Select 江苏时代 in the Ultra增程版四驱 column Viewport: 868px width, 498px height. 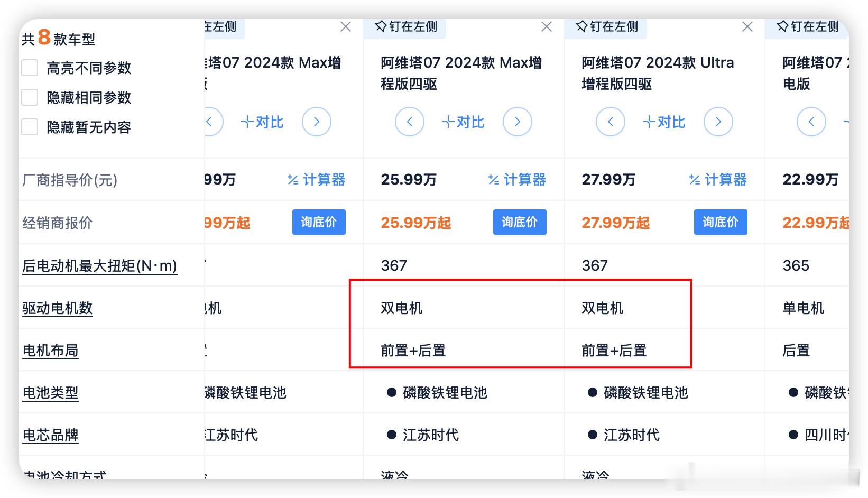(632, 435)
